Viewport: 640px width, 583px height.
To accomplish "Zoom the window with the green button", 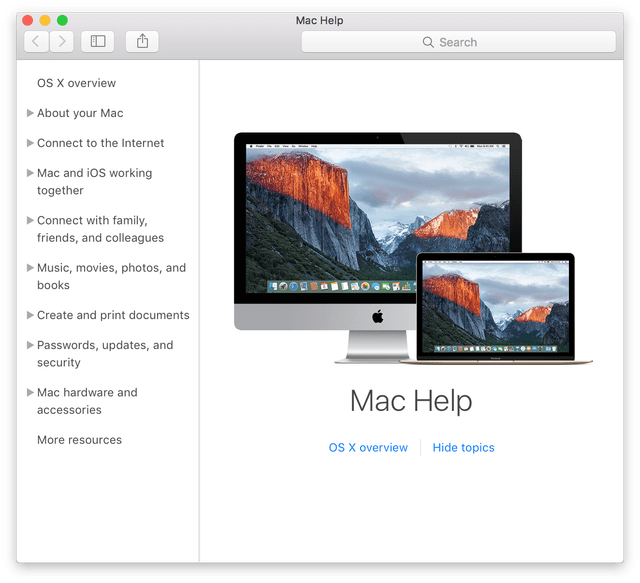I will 62,20.
